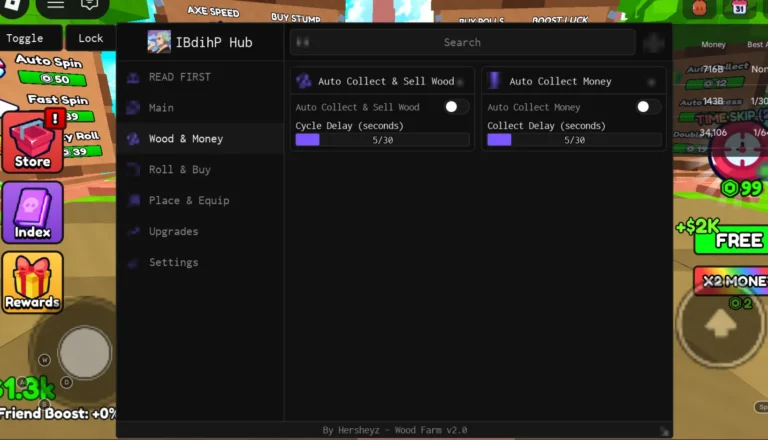This screenshot has width=768, height=440.
Task: Click the IBdihP Hub avatar image
Action: pyautogui.click(x=159, y=42)
